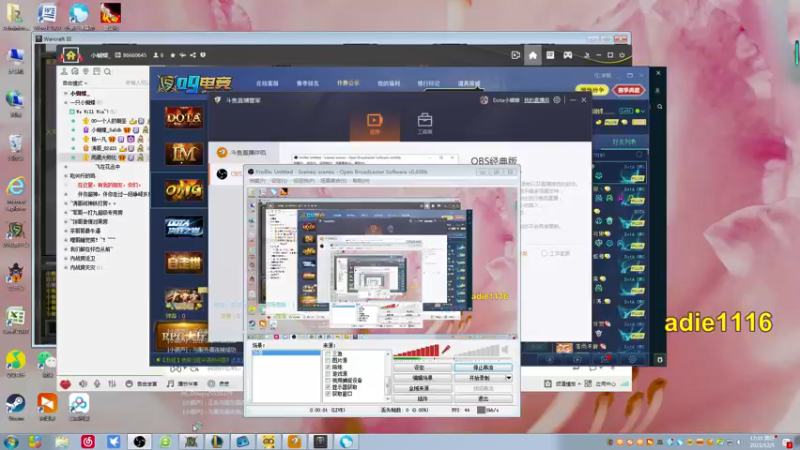Open 场景集合 menu in OBS
Viewport: 800px width, 450px height.
tap(333, 181)
